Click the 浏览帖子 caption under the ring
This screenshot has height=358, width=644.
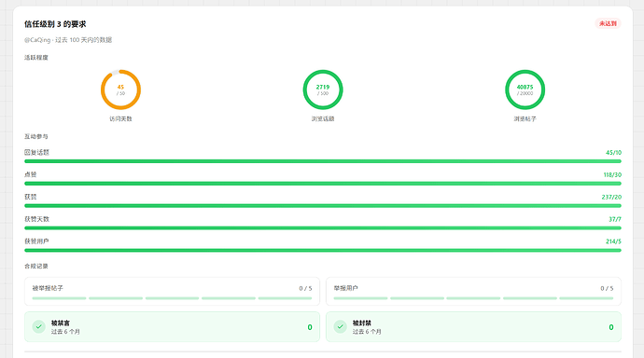525,118
